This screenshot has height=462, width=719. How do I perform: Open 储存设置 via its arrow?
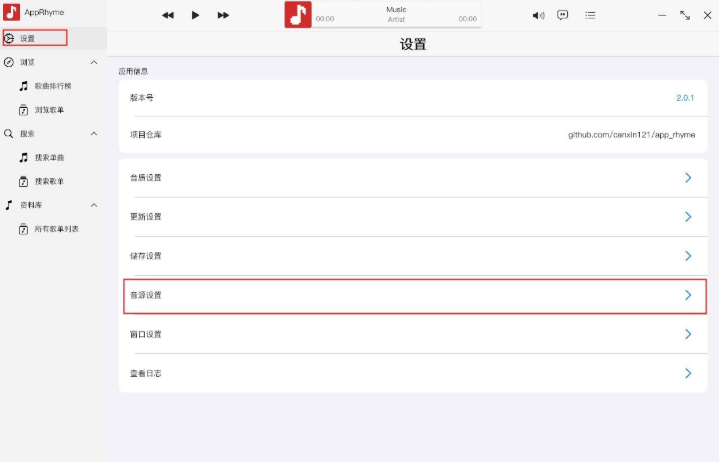tap(688, 256)
